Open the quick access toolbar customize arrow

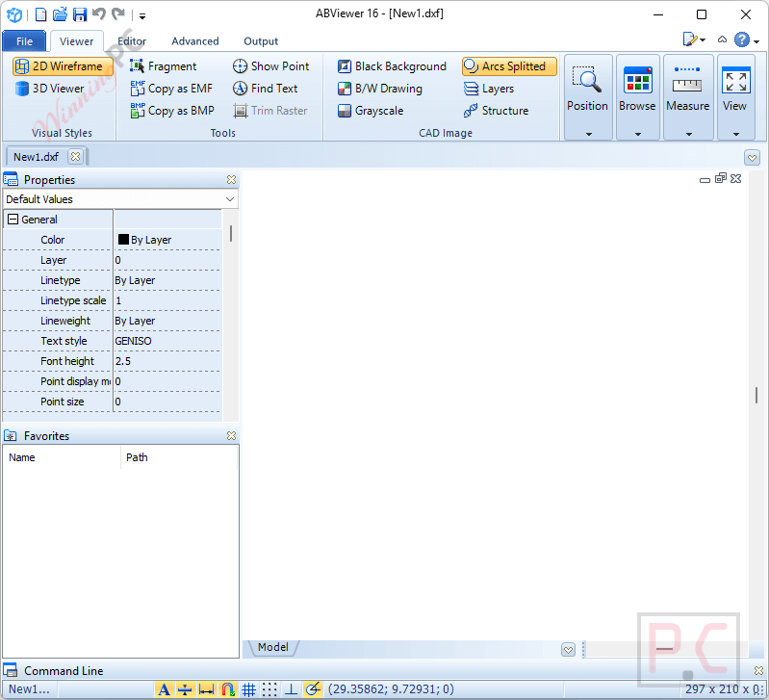[142, 16]
